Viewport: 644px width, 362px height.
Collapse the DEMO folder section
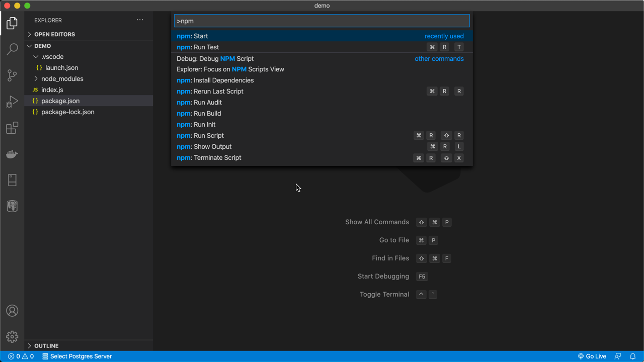(x=89, y=46)
